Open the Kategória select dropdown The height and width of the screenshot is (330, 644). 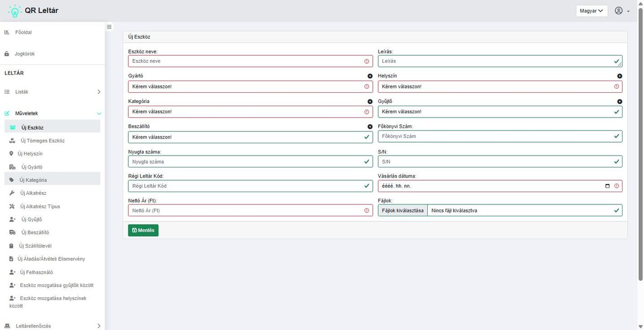[250, 112]
